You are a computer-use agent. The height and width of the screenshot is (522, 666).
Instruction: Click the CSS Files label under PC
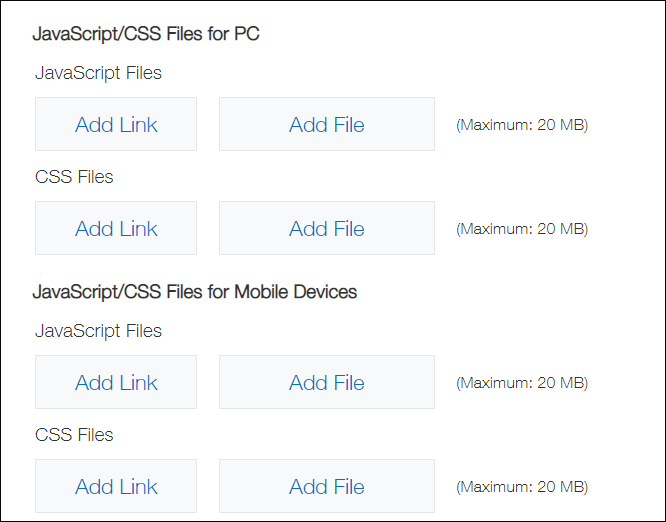tap(74, 176)
